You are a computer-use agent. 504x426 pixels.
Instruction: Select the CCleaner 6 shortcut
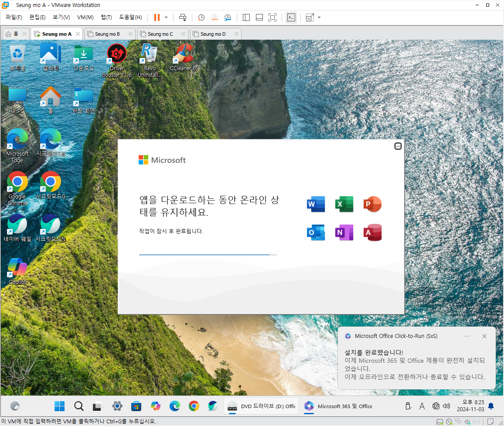(183, 57)
